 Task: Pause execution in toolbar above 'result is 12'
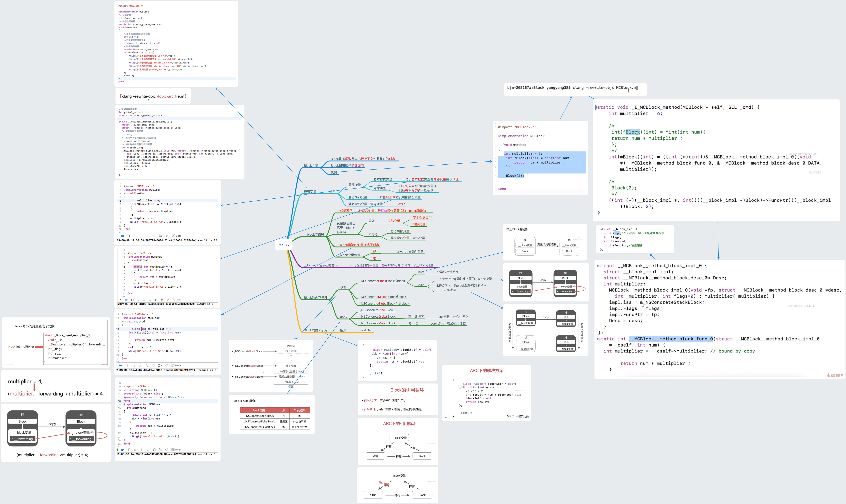point(129,236)
